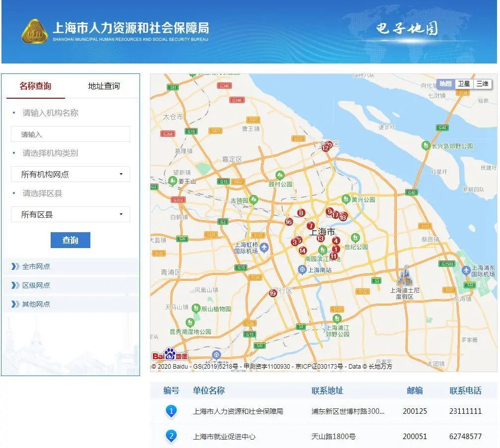Select the 名称查询 tab
Viewport: 500px width, 448px height.
point(35,86)
